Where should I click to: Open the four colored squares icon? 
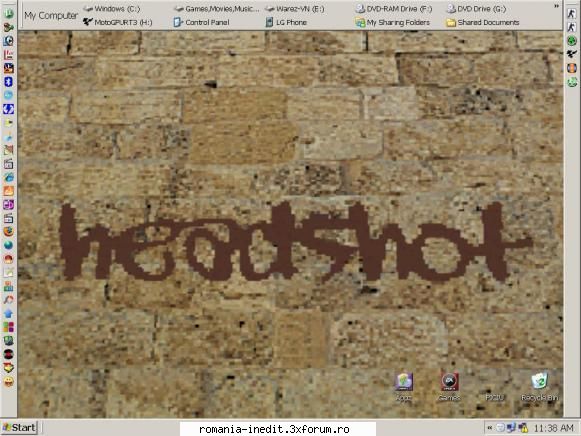click(9, 327)
